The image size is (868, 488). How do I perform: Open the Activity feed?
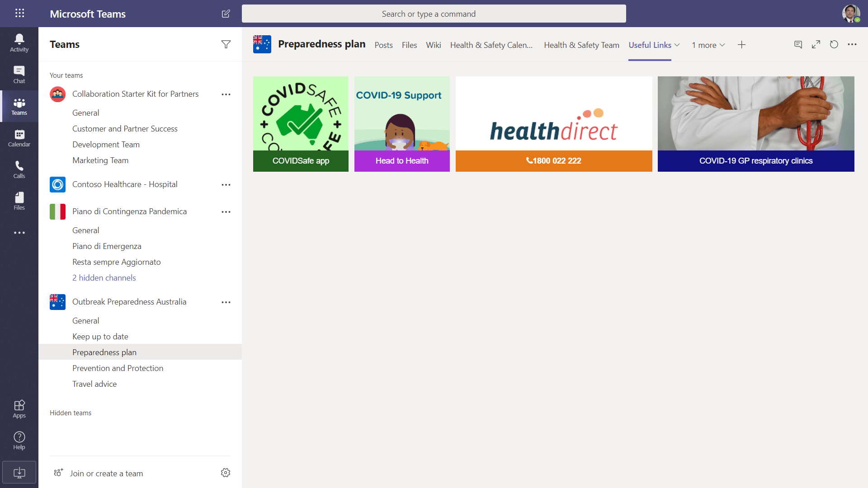pos(19,43)
